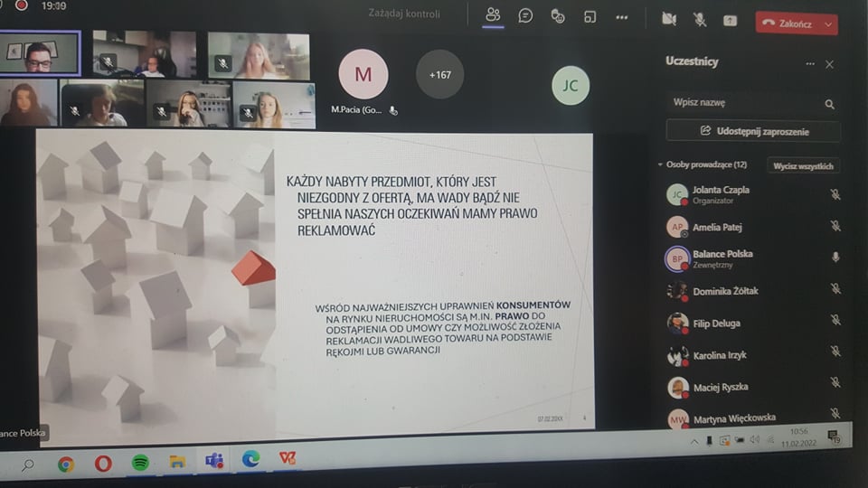
Task: Click the search magnifier in participants field
Action: click(829, 104)
